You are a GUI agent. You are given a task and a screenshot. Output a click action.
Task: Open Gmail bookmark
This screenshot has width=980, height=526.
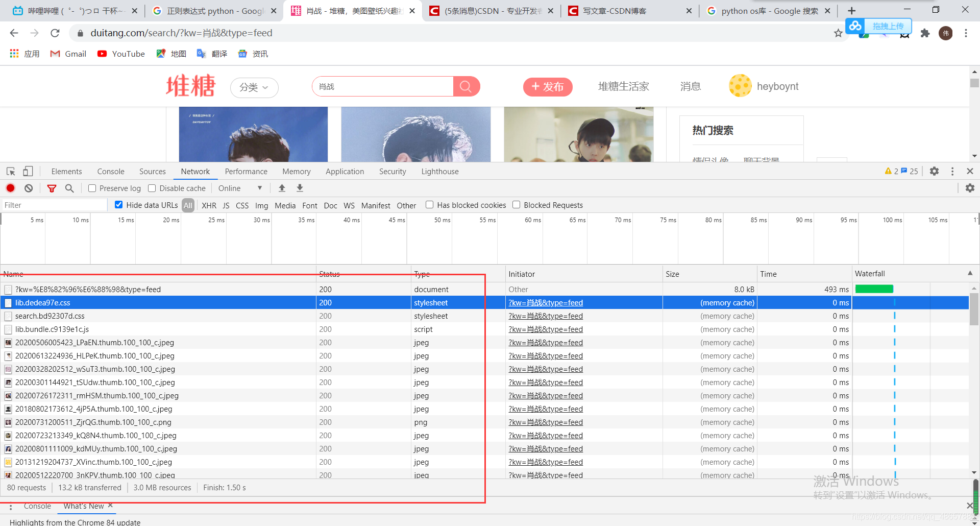pyautogui.click(x=68, y=54)
